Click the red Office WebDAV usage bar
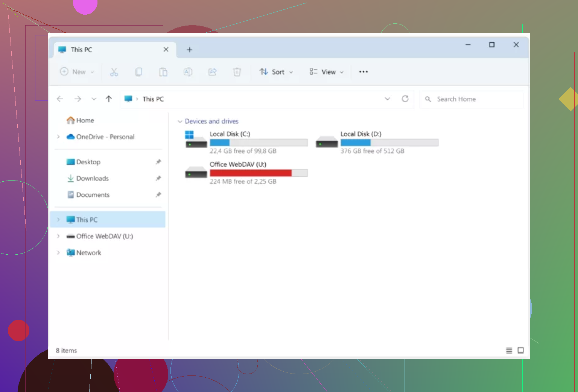The width and height of the screenshot is (578, 392). point(259,173)
